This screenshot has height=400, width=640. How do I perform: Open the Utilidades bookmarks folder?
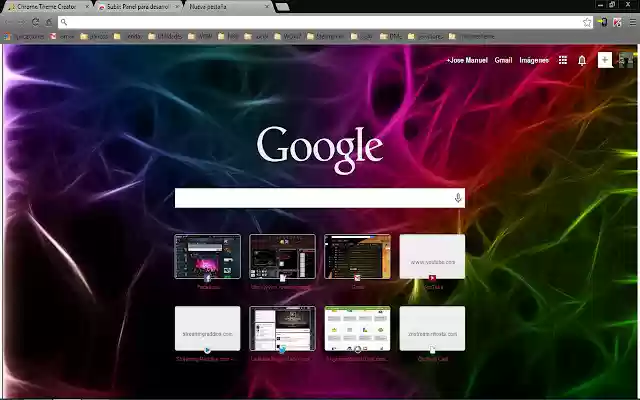(165, 36)
